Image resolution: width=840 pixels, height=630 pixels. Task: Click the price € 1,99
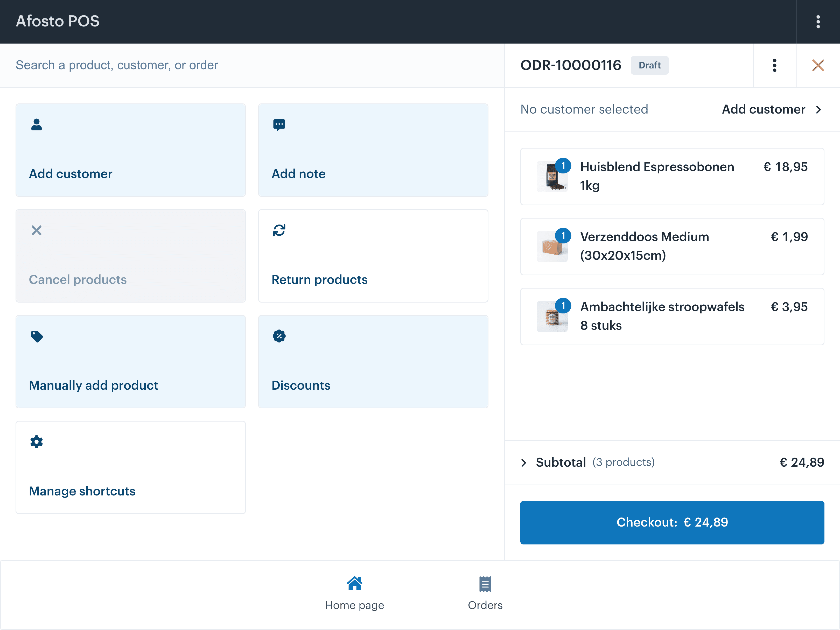point(789,237)
